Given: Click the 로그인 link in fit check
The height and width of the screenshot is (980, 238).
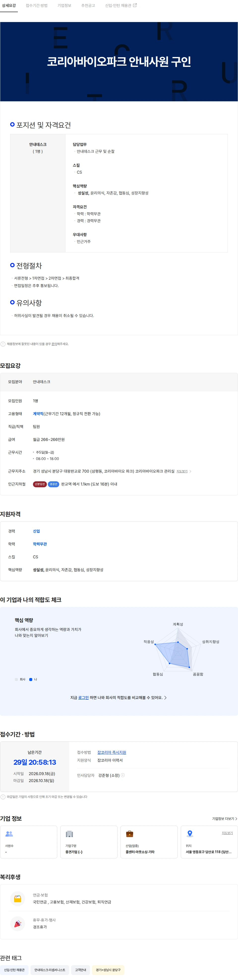Looking at the screenshot, I should click(83, 698).
